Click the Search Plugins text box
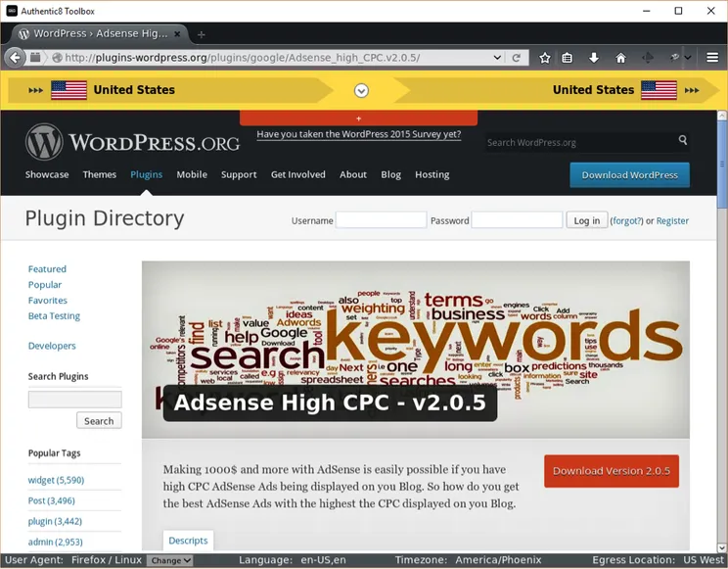Screen dimensions: 728x569 point(75,400)
